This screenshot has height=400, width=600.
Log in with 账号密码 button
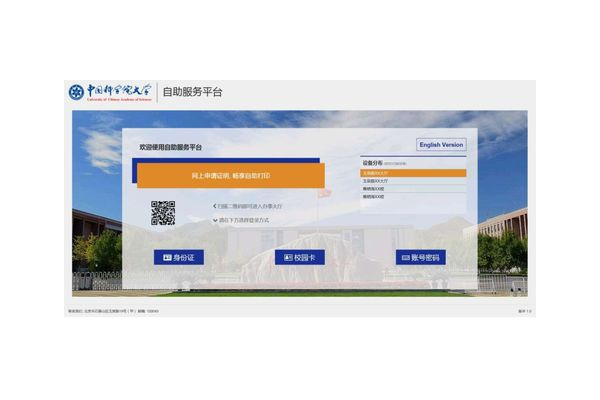[421, 257]
